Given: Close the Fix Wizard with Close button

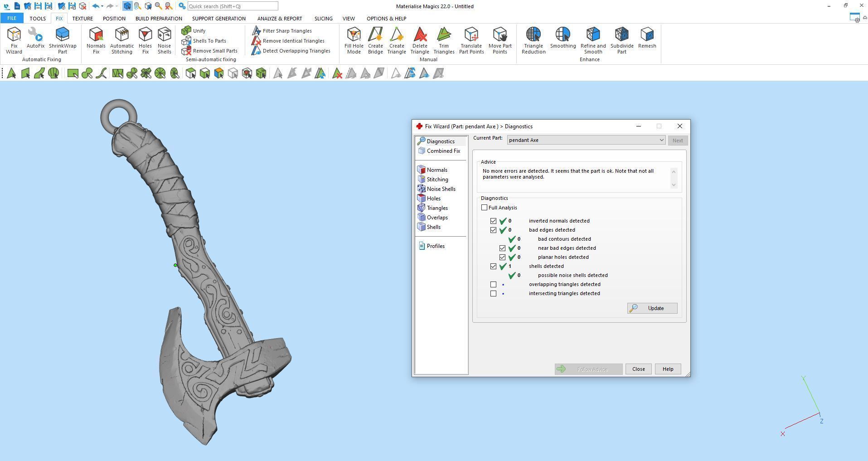Looking at the screenshot, I should pyautogui.click(x=639, y=369).
